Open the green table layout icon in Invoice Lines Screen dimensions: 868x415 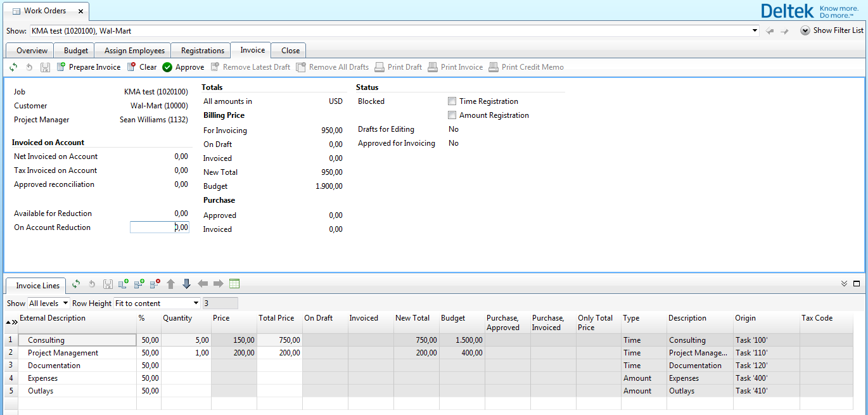click(234, 284)
